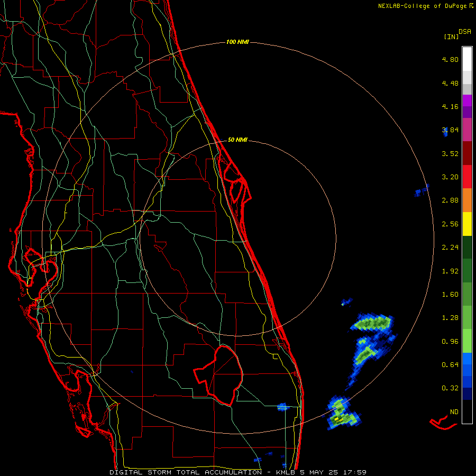Click the 0.32 legend value

(450, 388)
